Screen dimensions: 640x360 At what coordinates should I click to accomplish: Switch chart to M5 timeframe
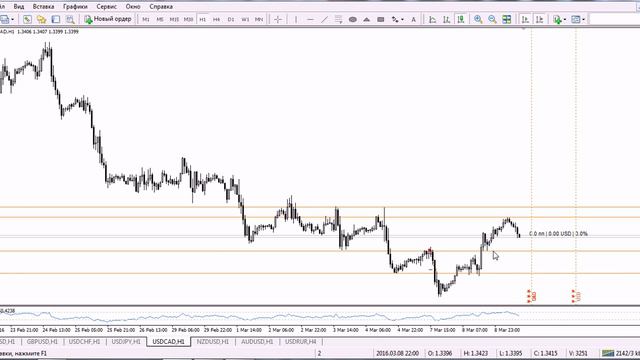click(160, 19)
